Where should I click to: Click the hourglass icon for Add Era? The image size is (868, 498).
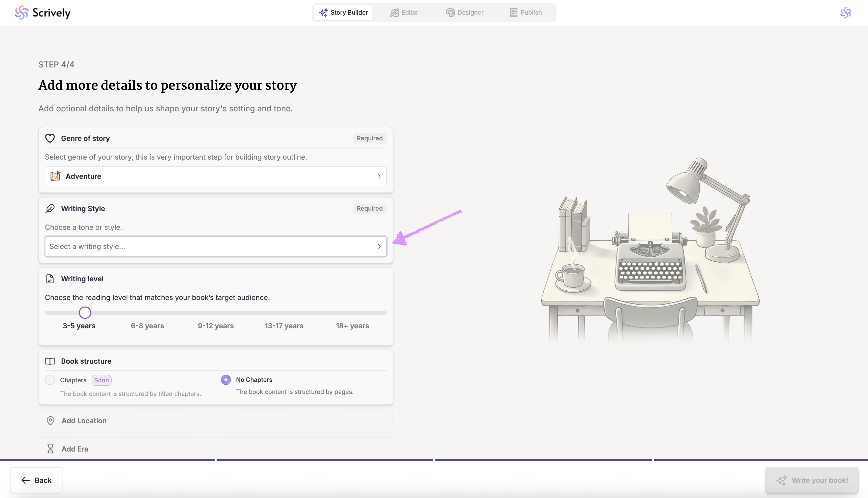pos(50,449)
